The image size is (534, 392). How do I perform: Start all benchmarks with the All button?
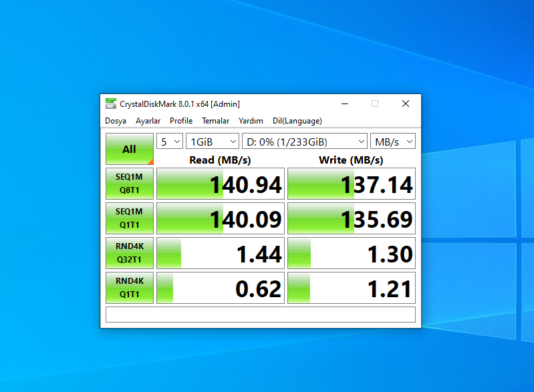[130, 149]
